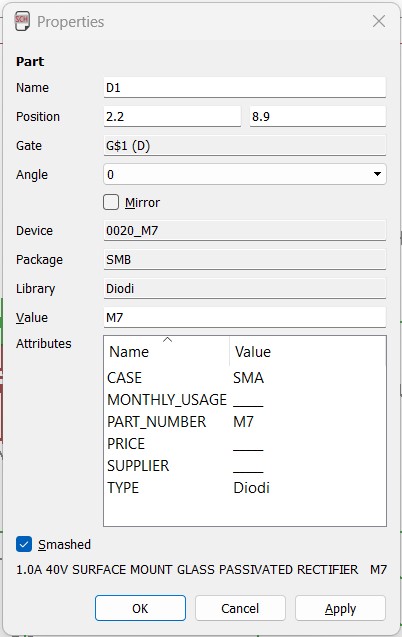Image resolution: width=402 pixels, height=637 pixels.
Task: Click the Cancel button
Action: click(240, 608)
